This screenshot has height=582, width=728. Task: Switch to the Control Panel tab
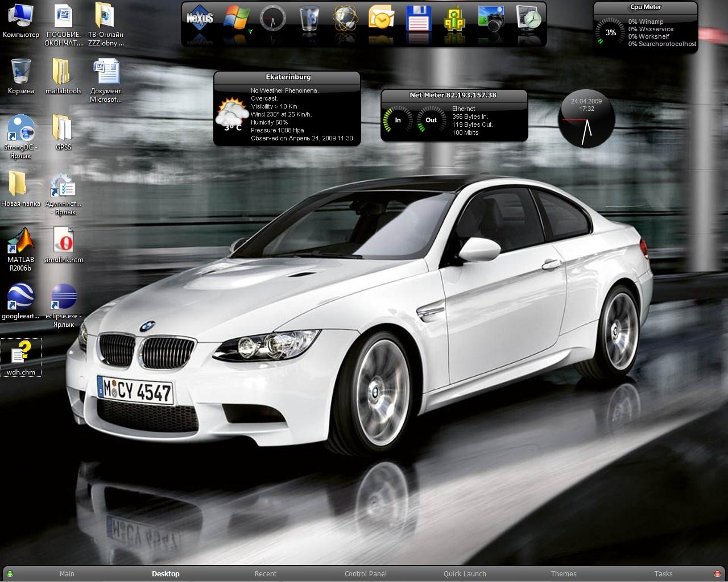pyautogui.click(x=365, y=574)
